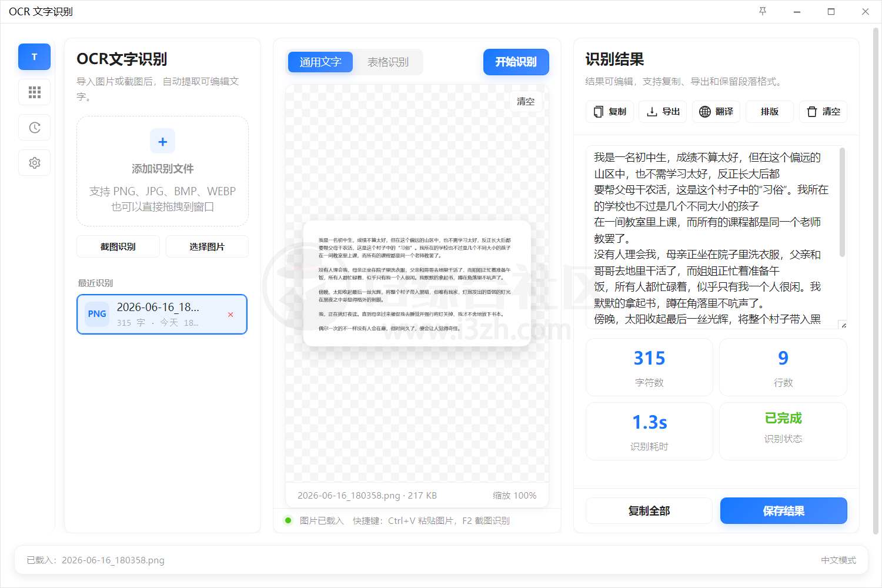Click the 已载入 status bar text
Image resolution: width=882 pixels, height=588 pixels.
click(95, 560)
